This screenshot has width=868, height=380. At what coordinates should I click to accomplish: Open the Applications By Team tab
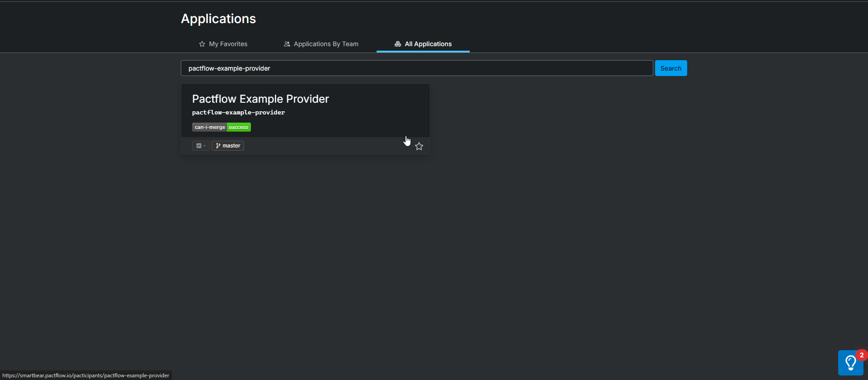click(325, 44)
